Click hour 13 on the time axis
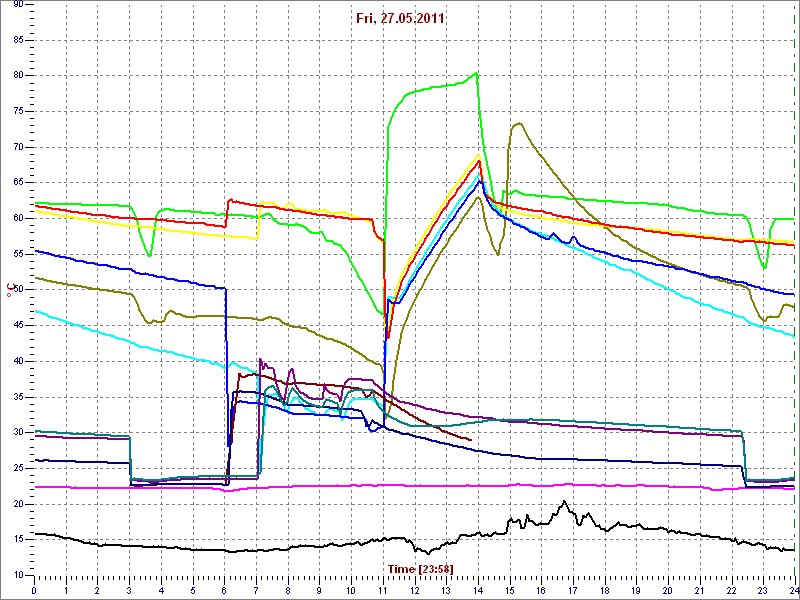This screenshot has height=600, width=800. click(446, 590)
